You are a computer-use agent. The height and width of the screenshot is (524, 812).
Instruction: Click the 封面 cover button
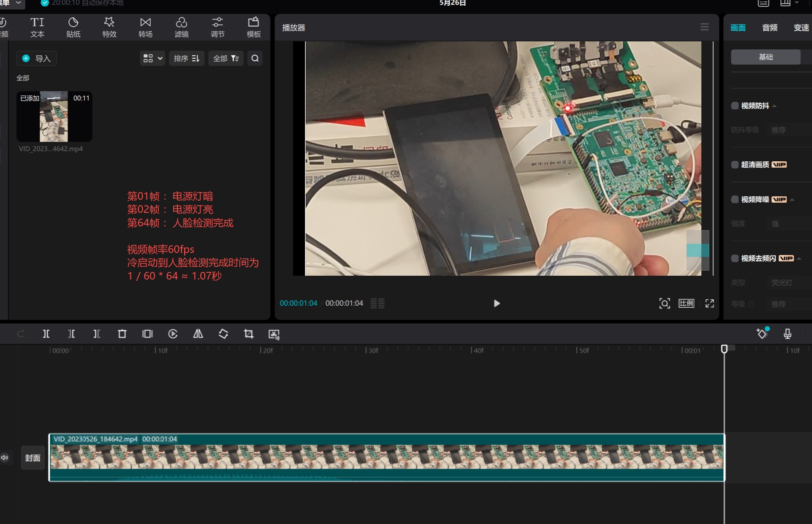pyautogui.click(x=33, y=458)
